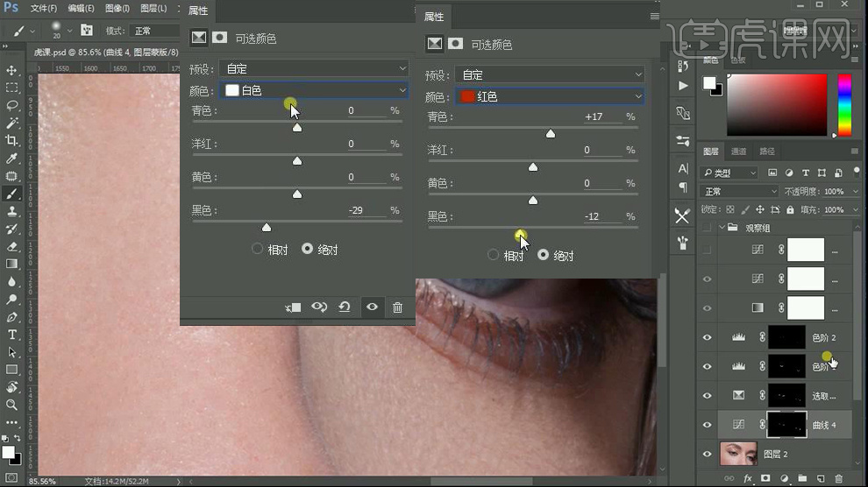The height and width of the screenshot is (487, 868).
Task: Open 预设 dropdown in left properties panel
Action: (314, 68)
